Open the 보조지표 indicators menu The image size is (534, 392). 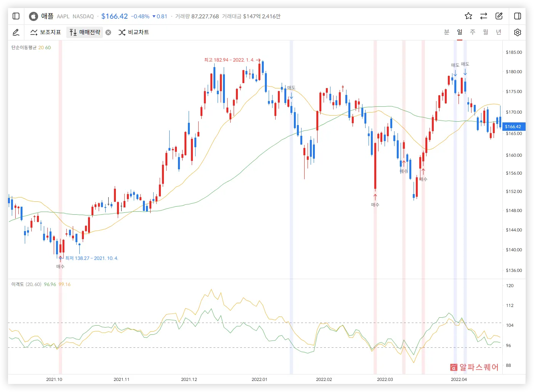(x=45, y=32)
